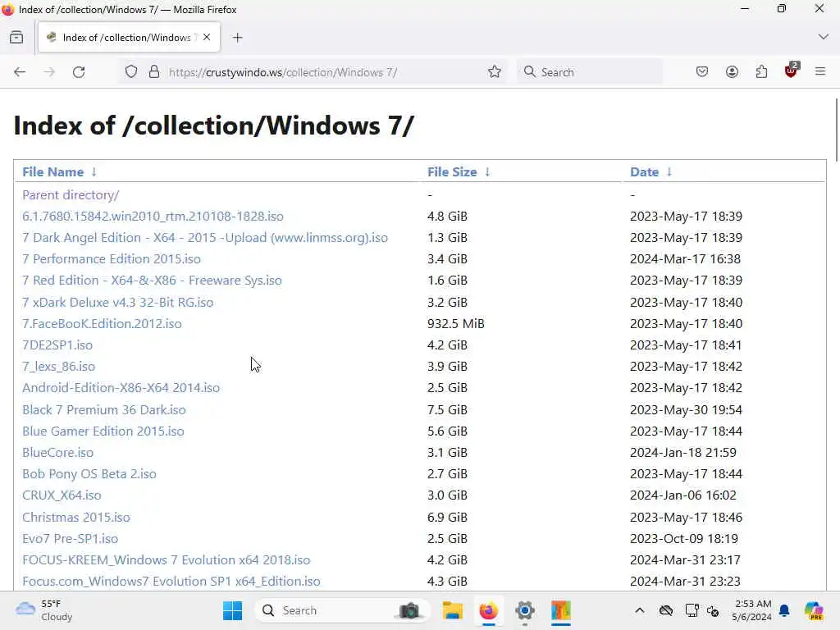Open the Copilot preview taskbar icon
The width and height of the screenshot is (840, 630).
tap(814, 610)
